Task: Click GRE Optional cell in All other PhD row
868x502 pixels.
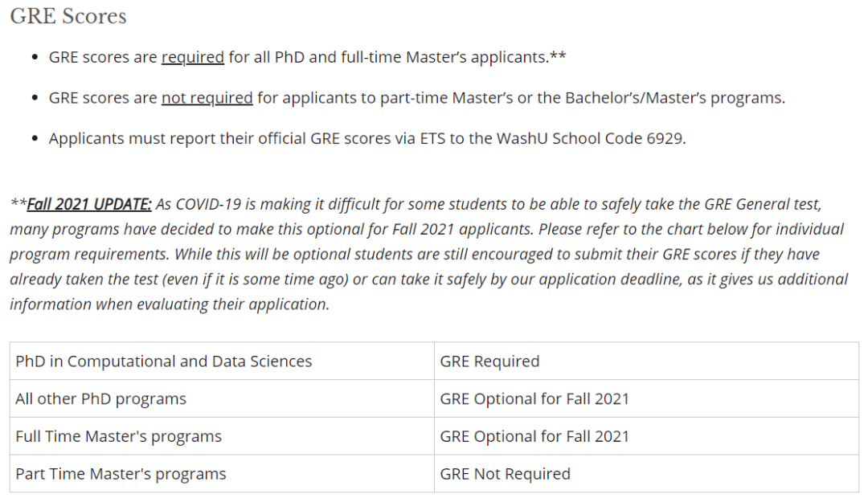Action: 534,399
